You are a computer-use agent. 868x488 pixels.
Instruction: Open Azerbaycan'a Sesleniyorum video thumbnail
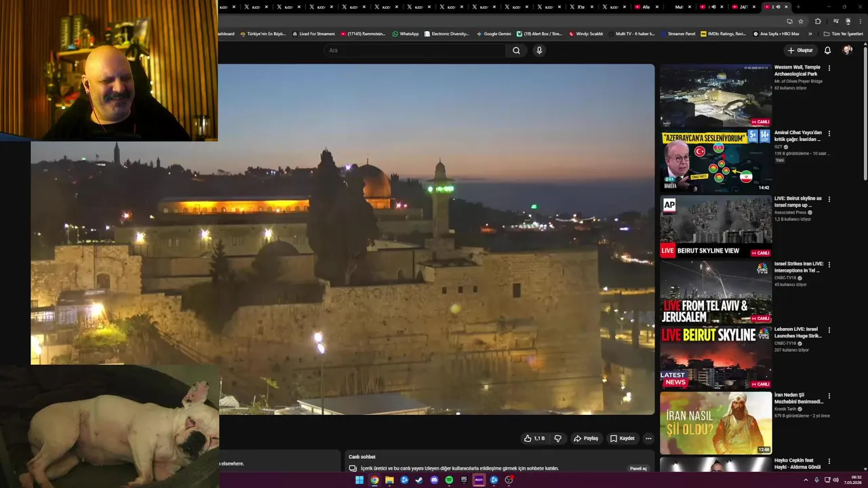(x=716, y=161)
